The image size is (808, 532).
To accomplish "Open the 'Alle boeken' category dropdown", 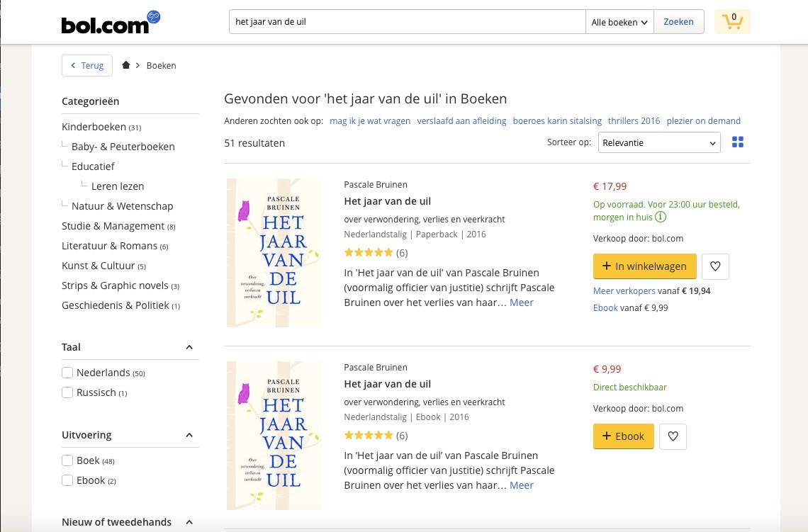I will [619, 22].
